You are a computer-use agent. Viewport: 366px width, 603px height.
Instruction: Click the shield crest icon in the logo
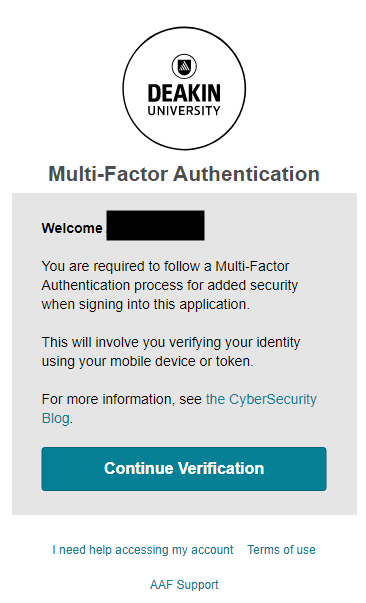point(184,66)
